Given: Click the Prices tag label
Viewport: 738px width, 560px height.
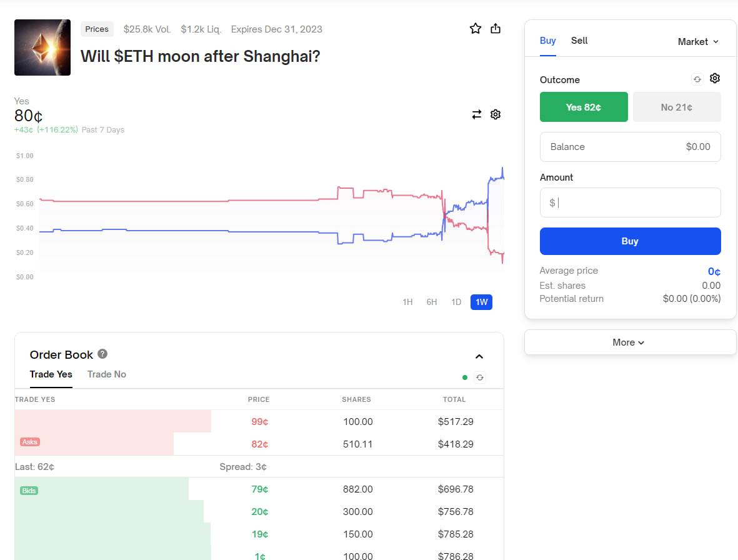Looking at the screenshot, I should tap(97, 29).
